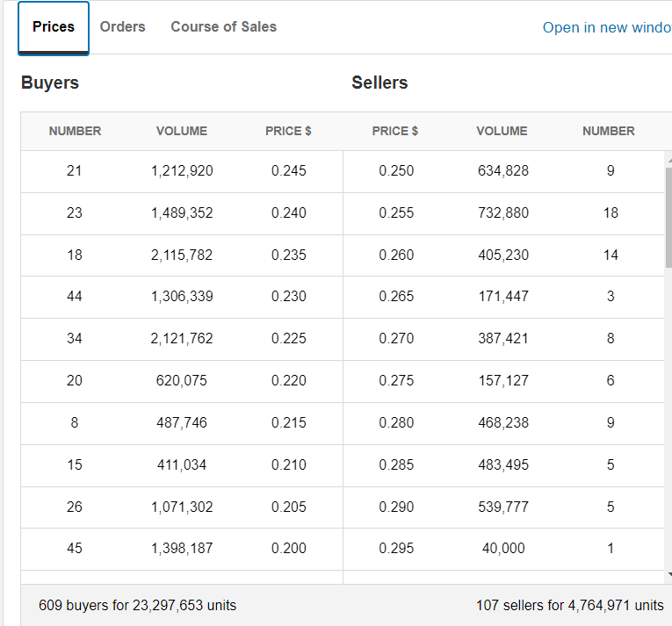Select the Prices tab
This screenshot has width=672, height=626.
54,27
